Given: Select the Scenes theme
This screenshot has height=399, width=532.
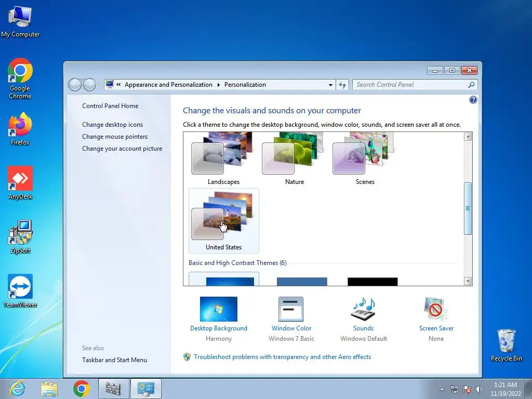Looking at the screenshot, I should pyautogui.click(x=365, y=159).
